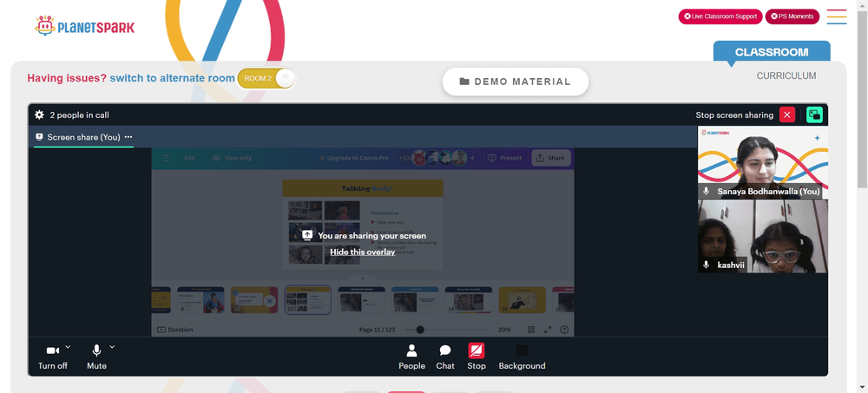This screenshot has height=393, width=868.
Task: Click the red stop screen sharing X
Action: point(786,115)
